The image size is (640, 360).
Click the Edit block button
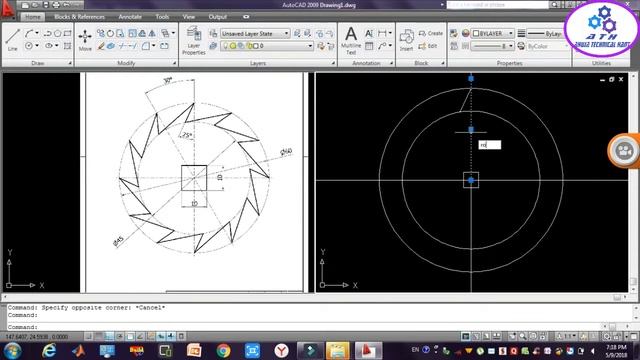pyautogui.click(x=428, y=46)
